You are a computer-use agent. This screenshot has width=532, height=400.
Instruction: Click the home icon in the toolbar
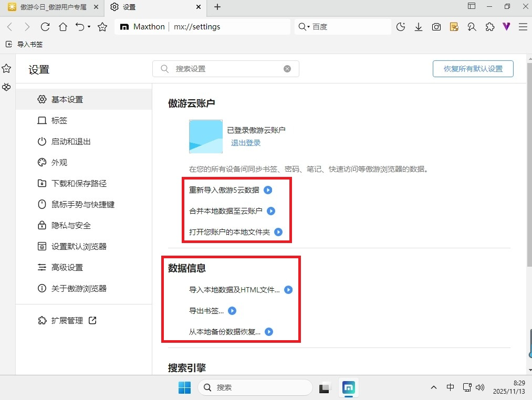[x=63, y=27]
